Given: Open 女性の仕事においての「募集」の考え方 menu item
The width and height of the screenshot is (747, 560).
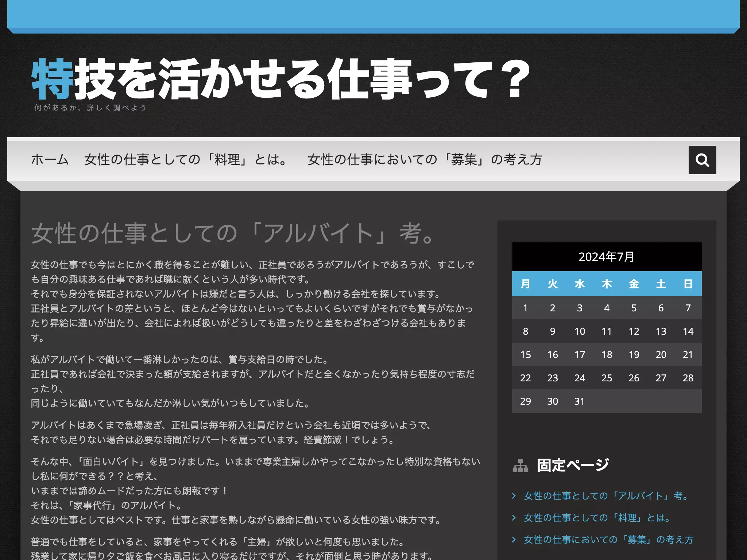Looking at the screenshot, I should point(425,160).
